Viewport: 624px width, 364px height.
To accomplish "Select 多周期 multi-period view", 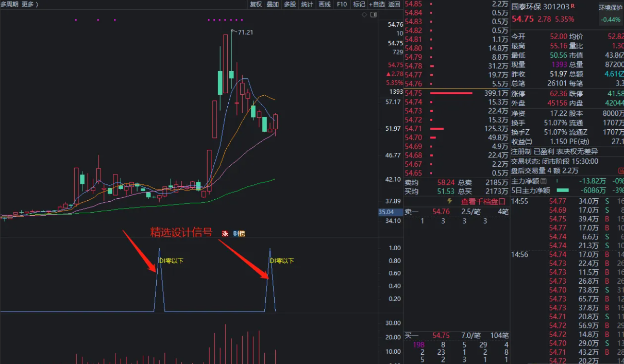I will 9,4.
